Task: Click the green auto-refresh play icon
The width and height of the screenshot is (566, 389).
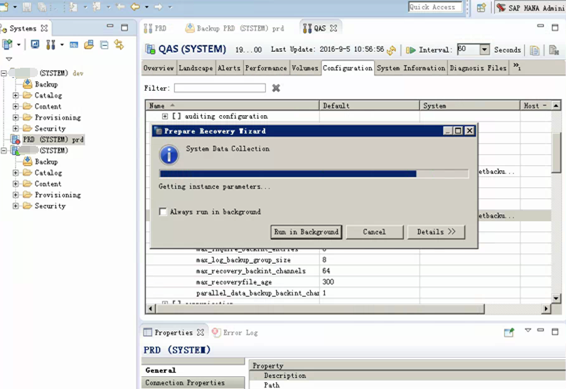Action: [x=410, y=50]
